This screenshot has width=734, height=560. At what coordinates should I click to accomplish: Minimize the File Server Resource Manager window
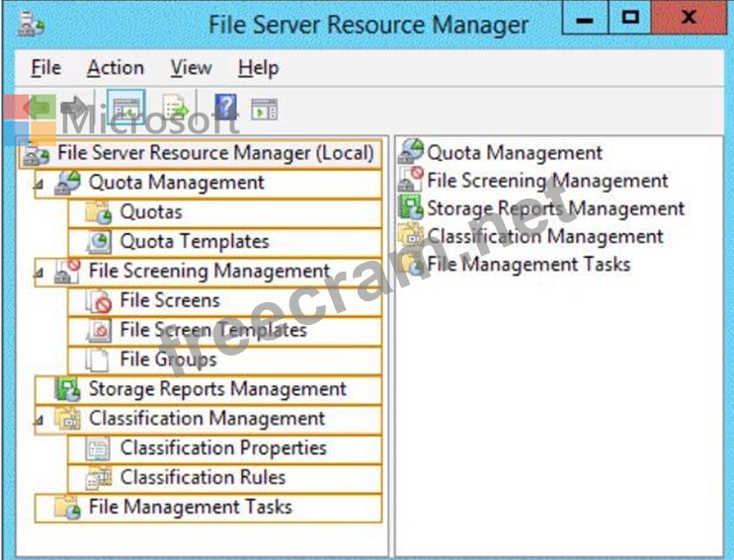(585, 18)
